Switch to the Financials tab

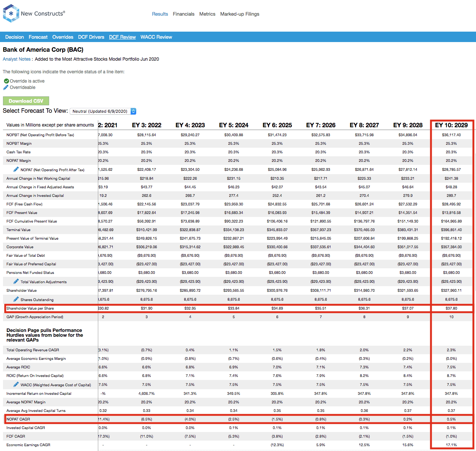[x=183, y=14]
